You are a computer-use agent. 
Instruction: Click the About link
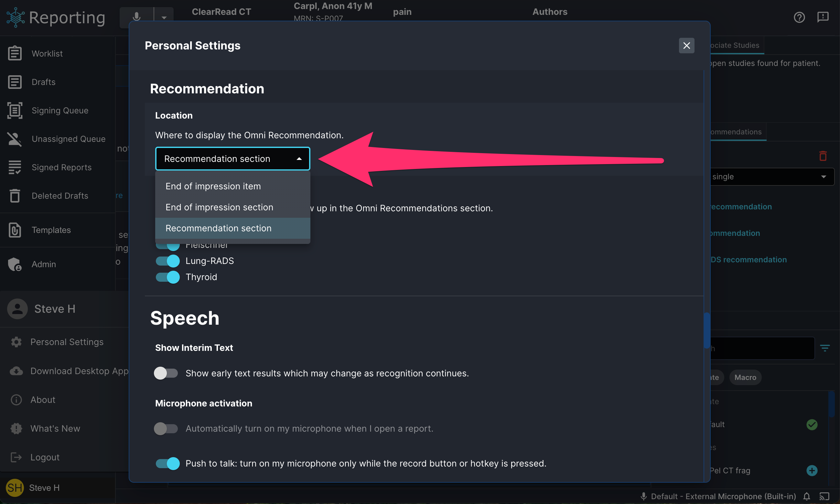(43, 400)
